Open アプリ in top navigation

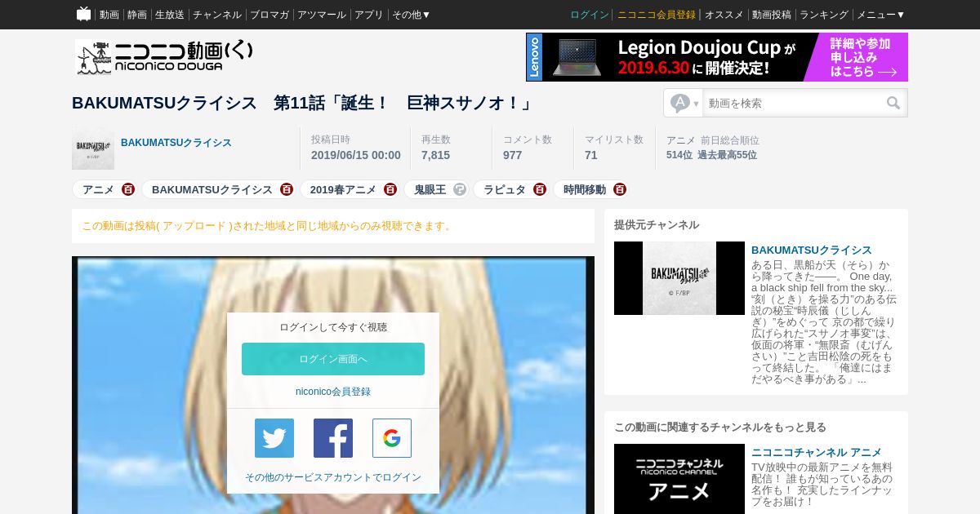[x=369, y=15]
